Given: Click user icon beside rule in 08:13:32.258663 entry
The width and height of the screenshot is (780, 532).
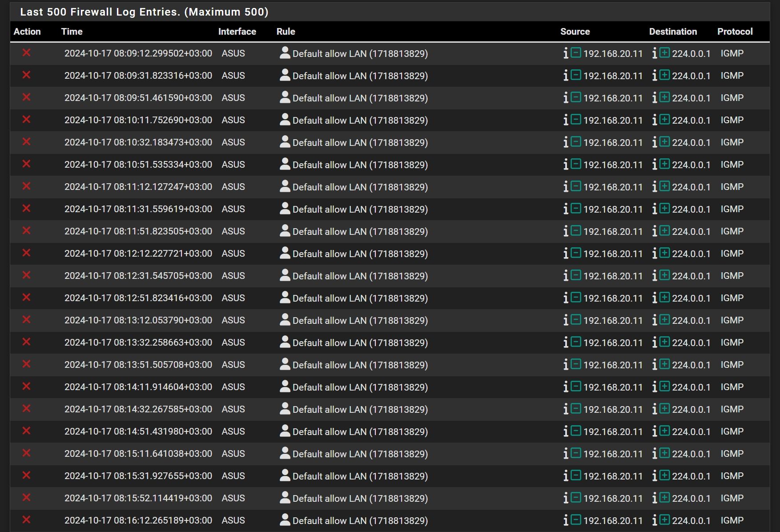Looking at the screenshot, I should (x=285, y=342).
